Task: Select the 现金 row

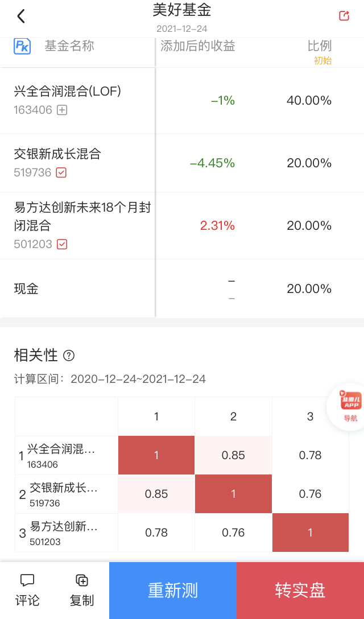Action: click(26, 288)
